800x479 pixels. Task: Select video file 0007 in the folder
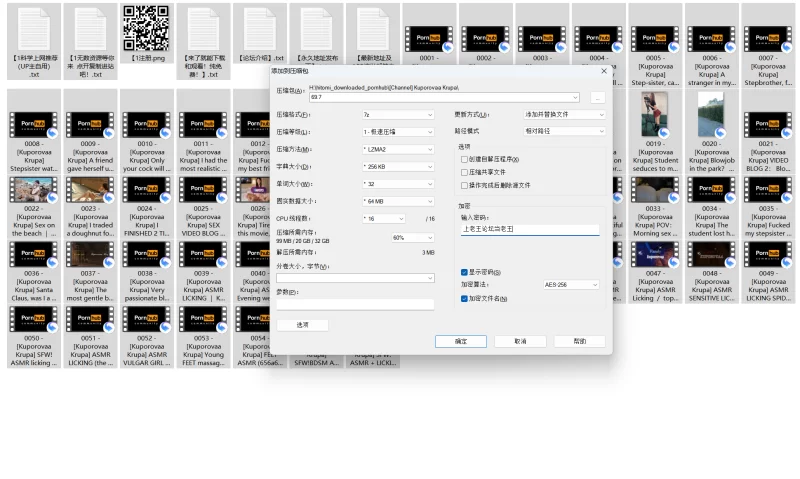(768, 45)
